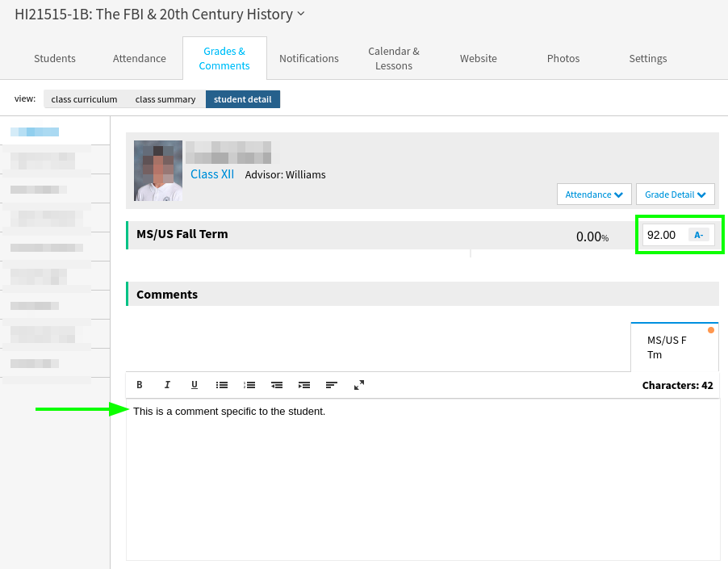The height and width of the screenshot is (569, 728).
Task: Insert a bulleted list
Action: [x=222, y=385]
